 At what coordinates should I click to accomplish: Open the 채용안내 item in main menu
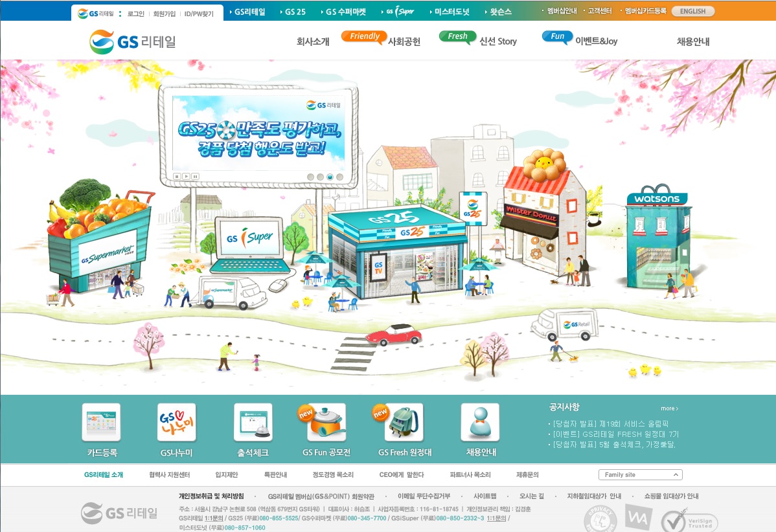point(693,41)
